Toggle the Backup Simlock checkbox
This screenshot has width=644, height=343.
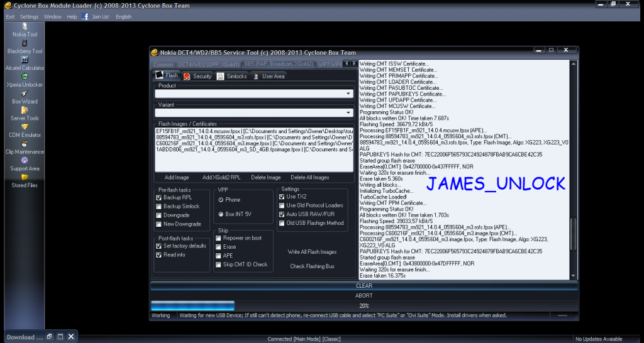(x=159, y=206)
